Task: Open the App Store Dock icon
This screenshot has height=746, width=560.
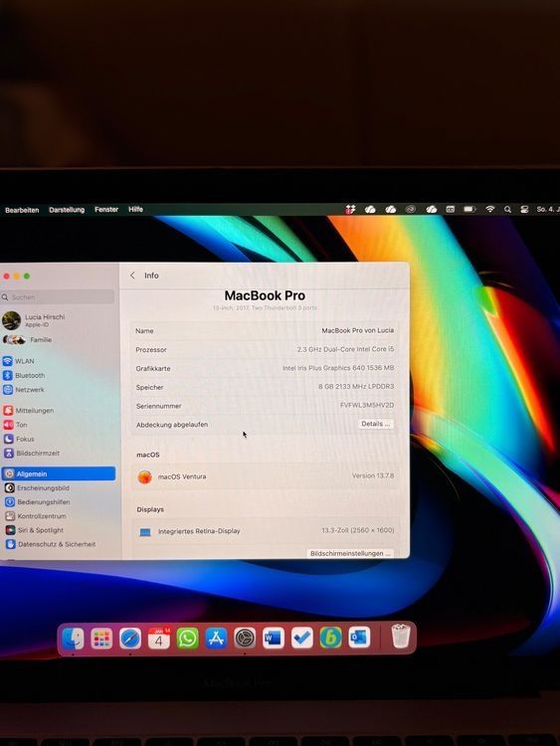Action: tap(216, 638)
